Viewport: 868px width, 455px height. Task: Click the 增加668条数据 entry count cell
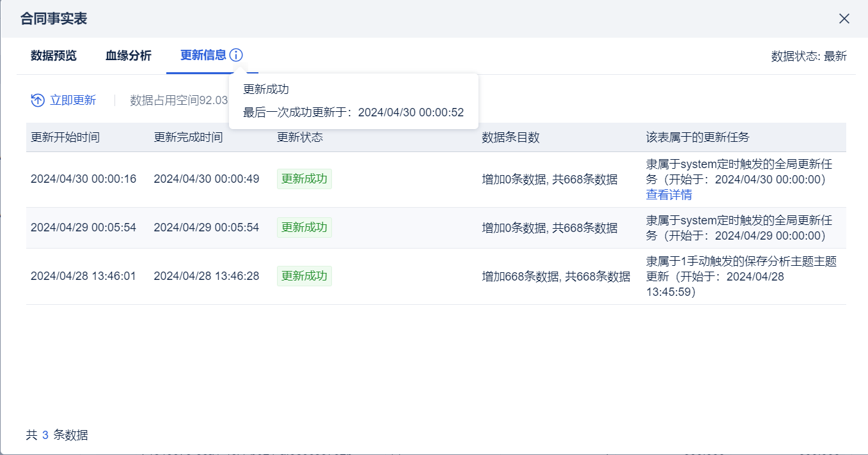tap(555, 277)
